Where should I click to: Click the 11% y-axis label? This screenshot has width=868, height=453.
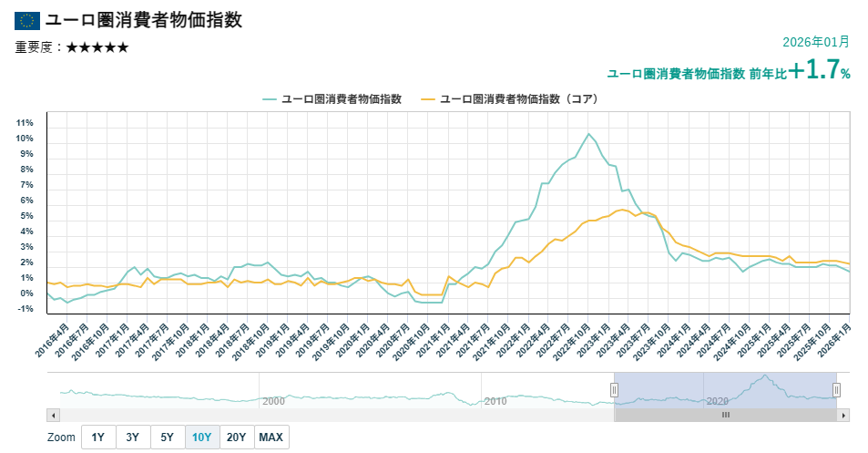pyautogui.click(x=25, y=123)
